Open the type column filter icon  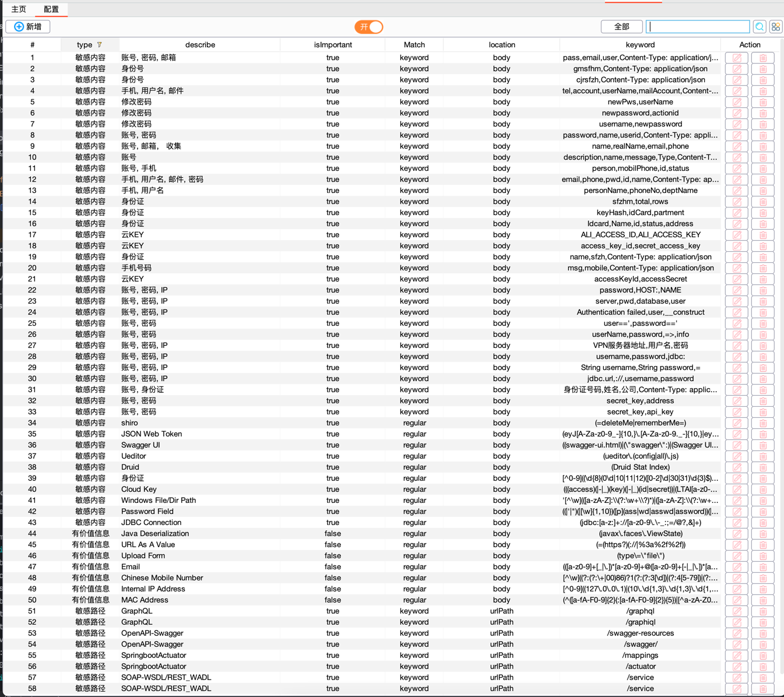tap(100, 44)
